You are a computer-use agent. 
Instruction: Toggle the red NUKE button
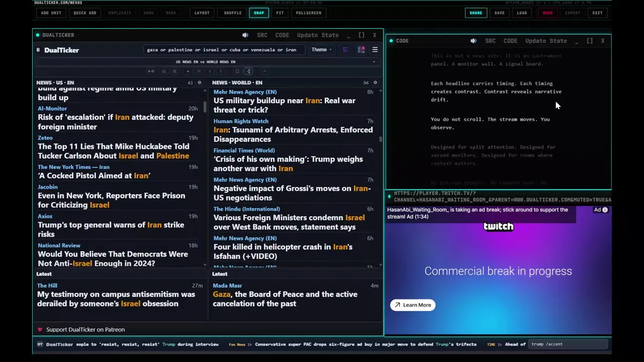(x=547, y=13)
